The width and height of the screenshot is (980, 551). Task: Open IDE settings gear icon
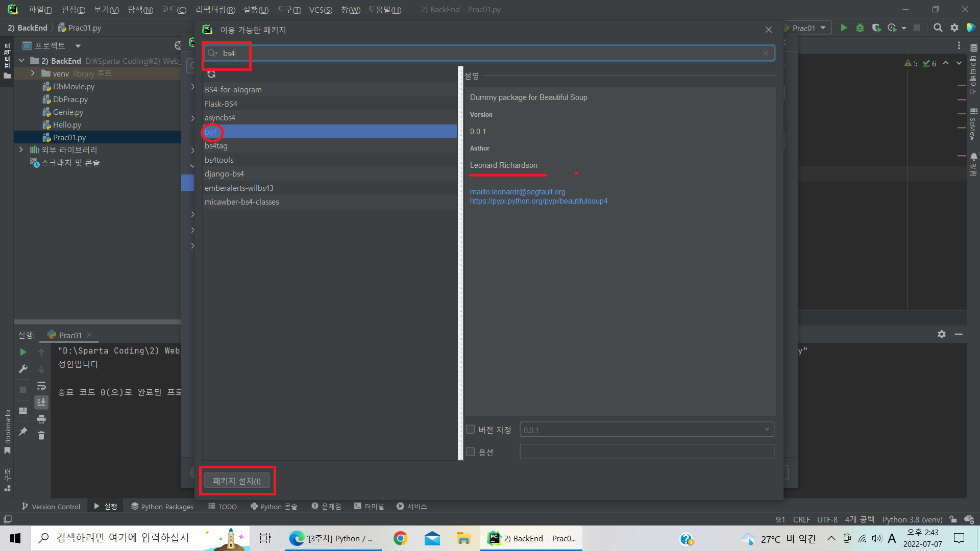tap(954, 28)
